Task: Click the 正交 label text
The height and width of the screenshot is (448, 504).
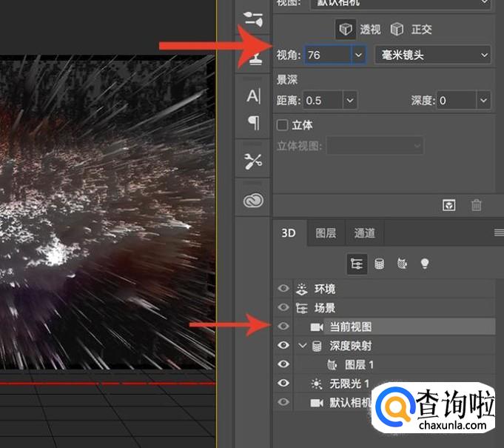Action: pyautogui.click(x=421, y=30)
